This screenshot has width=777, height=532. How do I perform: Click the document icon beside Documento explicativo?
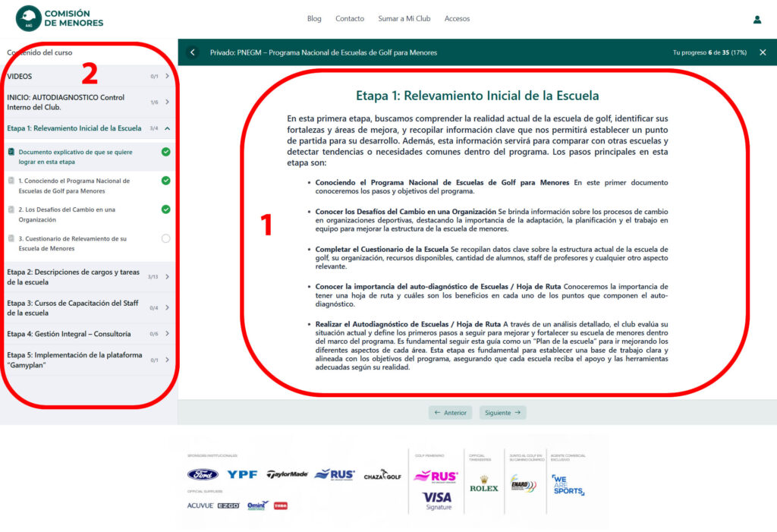(11, 152)
